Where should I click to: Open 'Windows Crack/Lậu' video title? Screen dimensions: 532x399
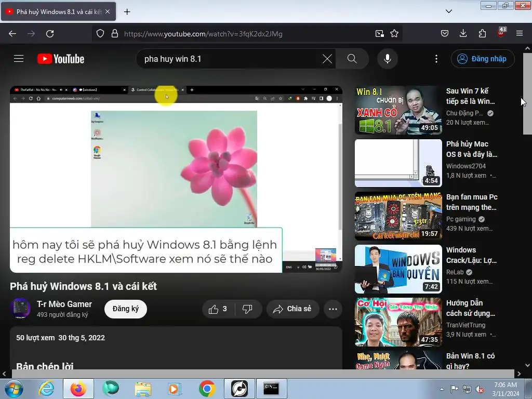click(x=471, y=255)
